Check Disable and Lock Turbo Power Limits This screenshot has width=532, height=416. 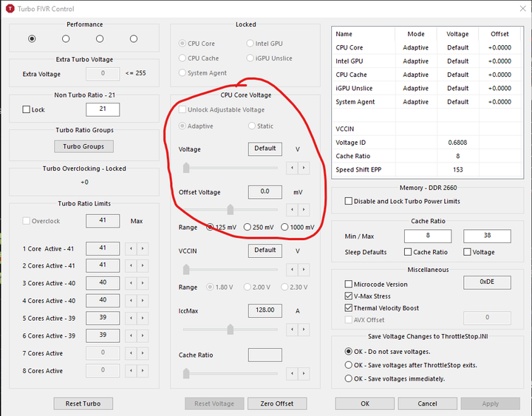pyautogui.click(x=349, y=201)
